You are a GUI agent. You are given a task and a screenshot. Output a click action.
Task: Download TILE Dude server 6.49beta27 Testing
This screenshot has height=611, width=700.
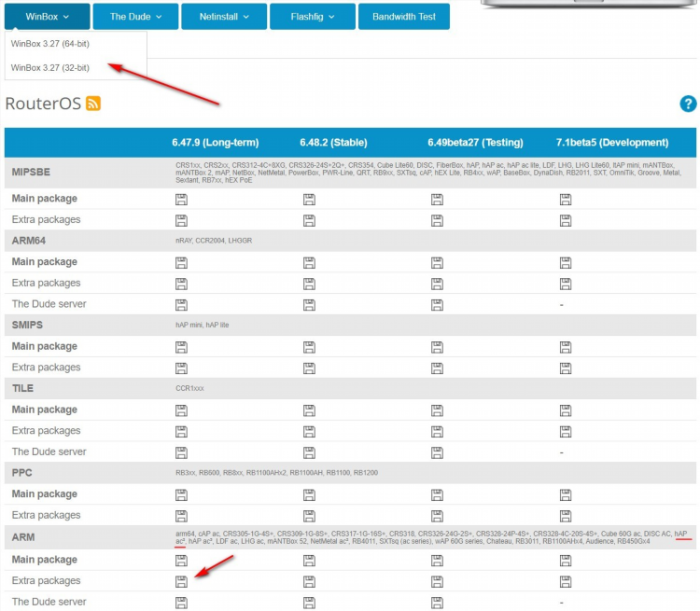pos(437,452)
